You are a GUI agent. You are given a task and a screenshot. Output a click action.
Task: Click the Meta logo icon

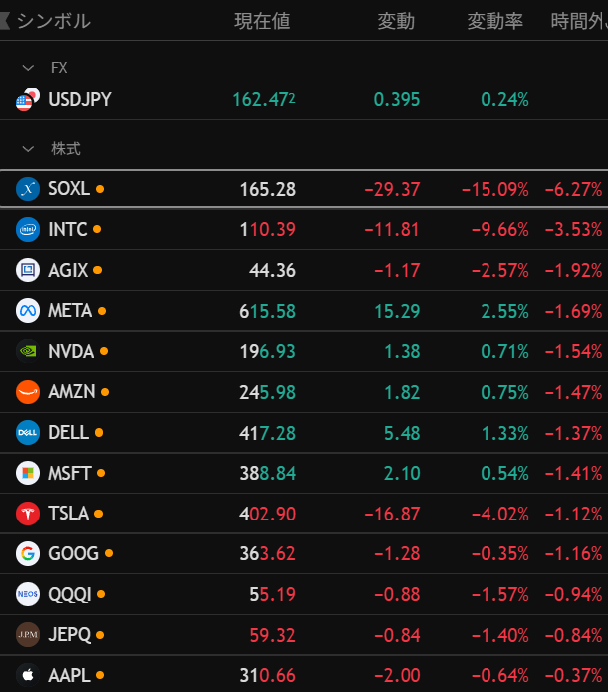[x=28, y=311]
